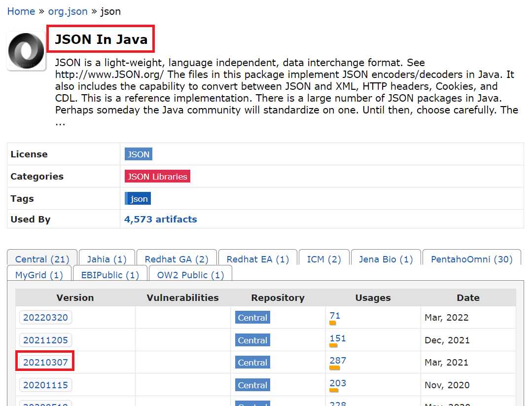Open version 20211205
Image resolution: width=532 pixels, height=406 pixels.
tap(45, 340)
